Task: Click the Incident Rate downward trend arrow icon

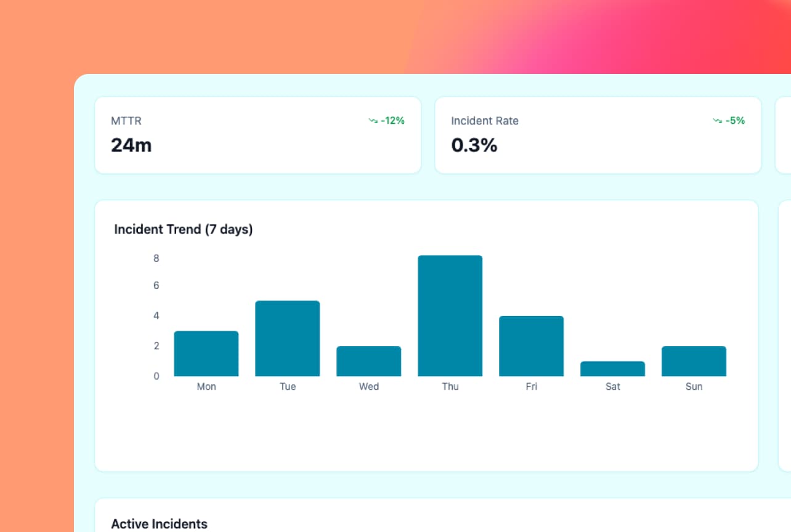Action: 718,121
